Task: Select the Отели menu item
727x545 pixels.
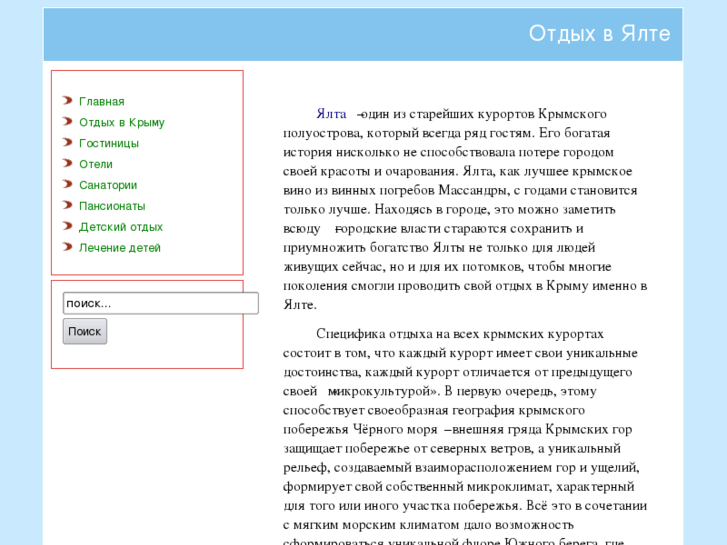Action: (x=96, y=165)
